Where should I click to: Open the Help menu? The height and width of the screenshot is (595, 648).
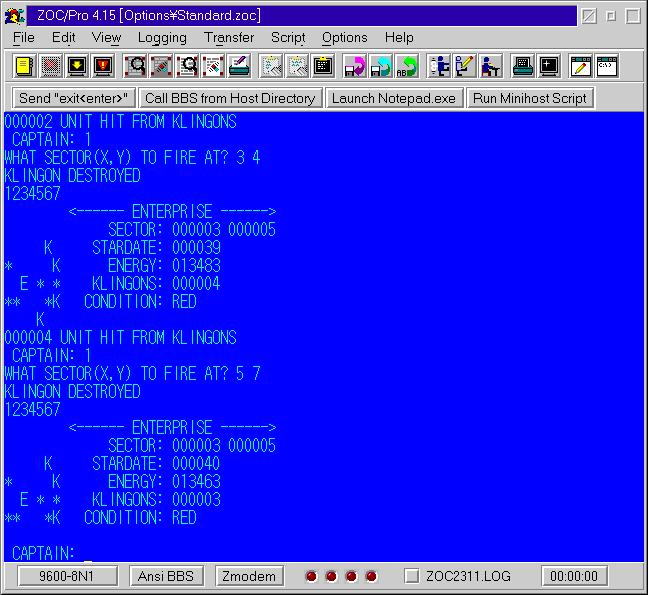399,38
